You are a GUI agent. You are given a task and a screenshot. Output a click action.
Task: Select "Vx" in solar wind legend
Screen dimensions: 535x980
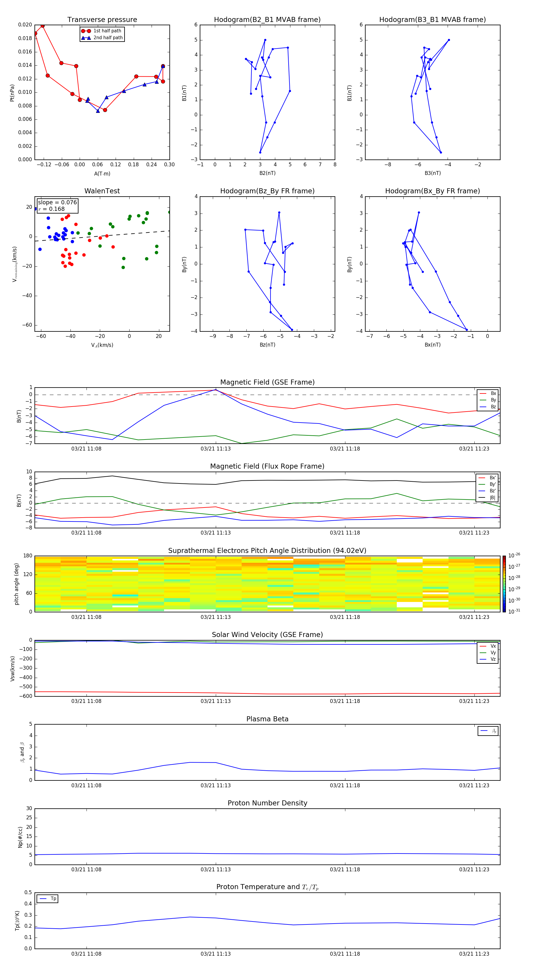coord(488,647)
